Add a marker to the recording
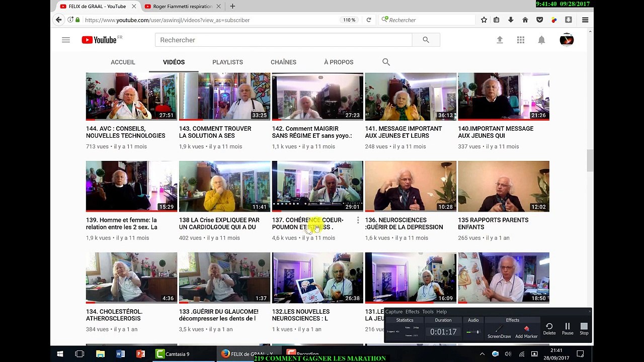 tap(526, 330)
